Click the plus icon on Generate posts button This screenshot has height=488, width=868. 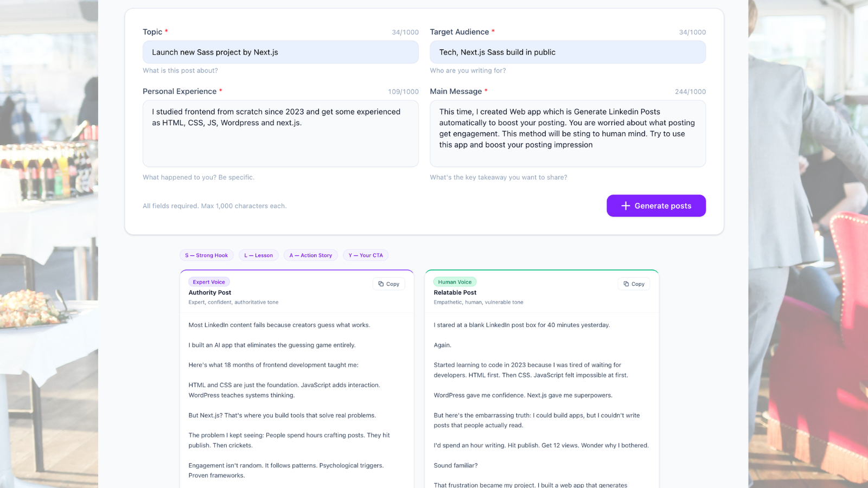pyautogui.click(x=625, y=206)
